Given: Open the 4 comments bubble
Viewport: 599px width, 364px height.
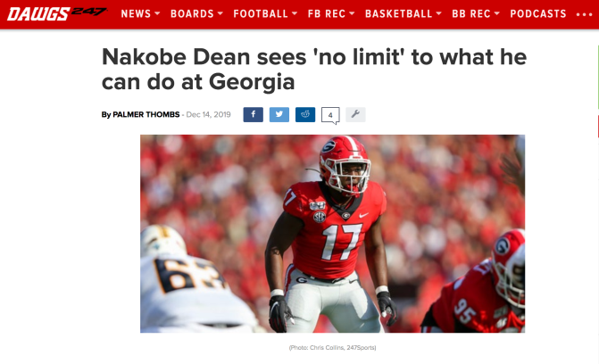Looking at the screenshot, I should pos(330,115).
